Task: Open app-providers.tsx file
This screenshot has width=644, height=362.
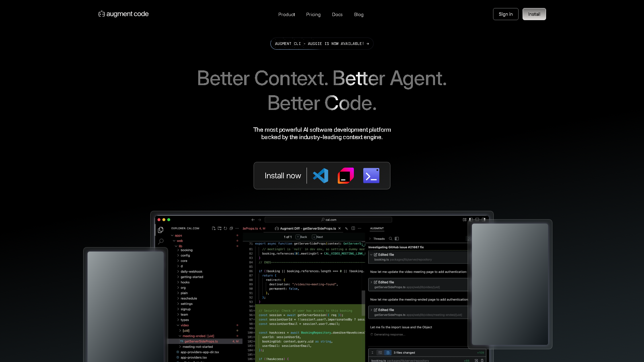Action: [192, 357]
